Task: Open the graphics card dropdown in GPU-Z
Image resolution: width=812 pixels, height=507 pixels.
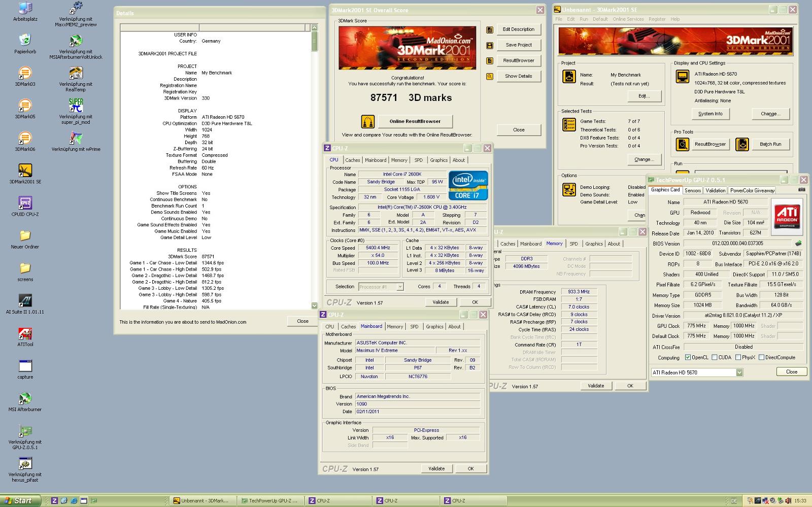Action: tap(739, 373)
